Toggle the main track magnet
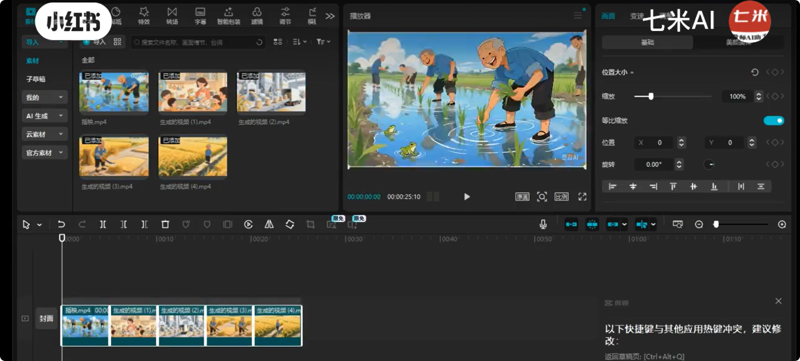The image size is (800, 361). point(571,224)
